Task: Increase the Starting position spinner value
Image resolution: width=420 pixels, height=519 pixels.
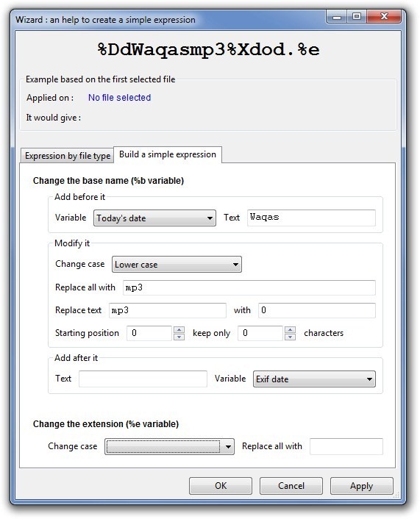Action: [x=179, y=329]
